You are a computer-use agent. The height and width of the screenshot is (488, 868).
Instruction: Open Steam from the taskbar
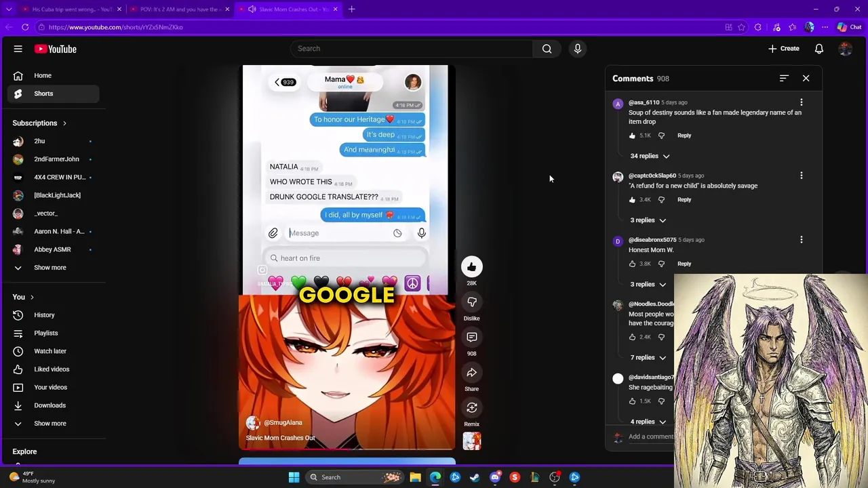[475, 477]
